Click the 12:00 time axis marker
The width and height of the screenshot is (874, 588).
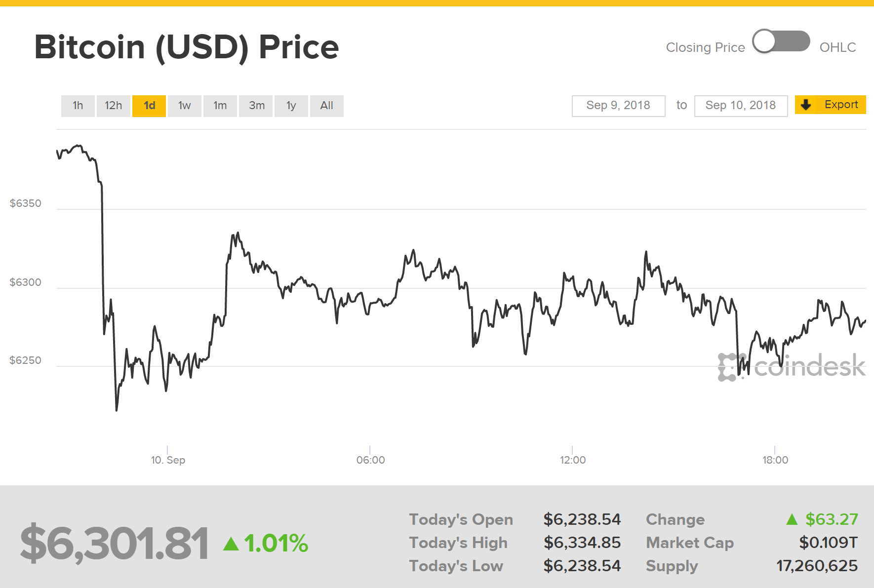pyautogui.click(x=573, y=460)
